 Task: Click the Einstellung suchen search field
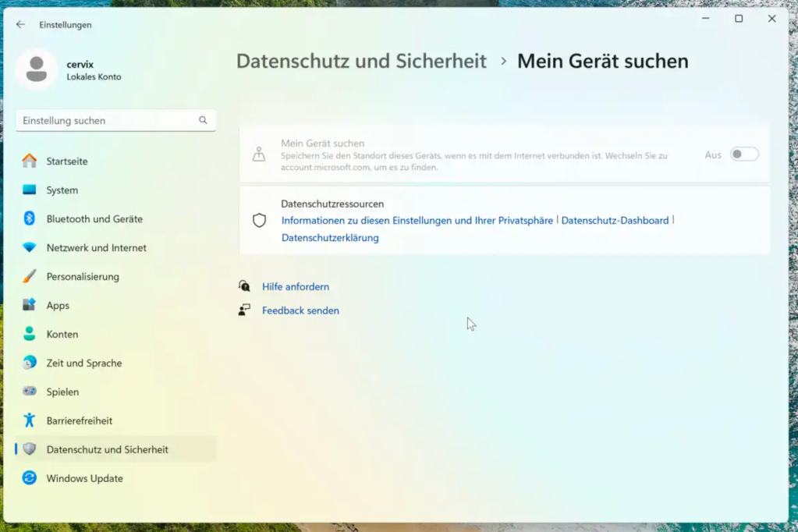click(x=115, y=120)
